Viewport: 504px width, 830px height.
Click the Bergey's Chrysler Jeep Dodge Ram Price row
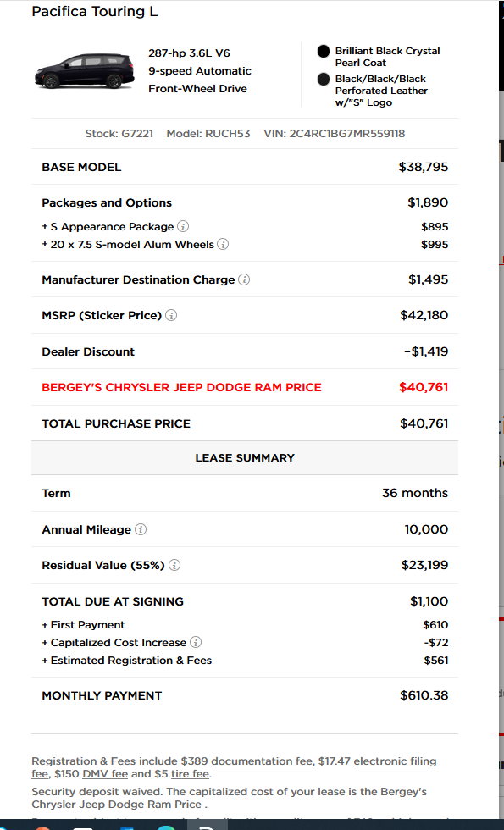(x=245, y=388)
